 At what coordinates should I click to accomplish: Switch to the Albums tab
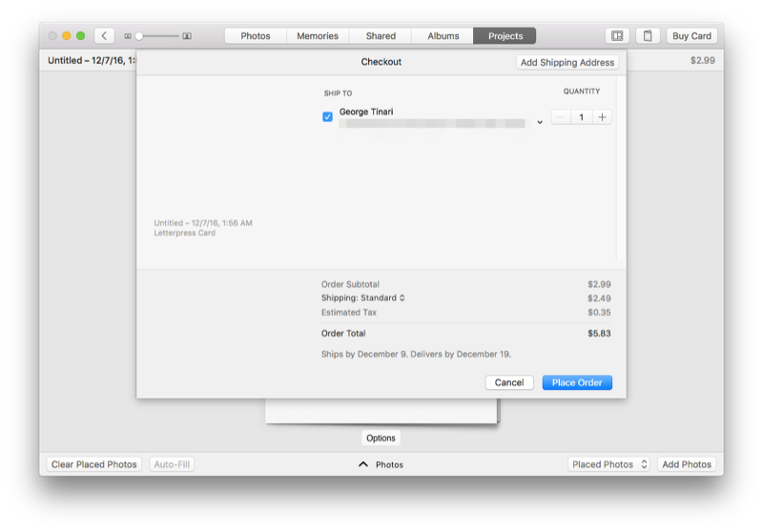click(443, 36)
